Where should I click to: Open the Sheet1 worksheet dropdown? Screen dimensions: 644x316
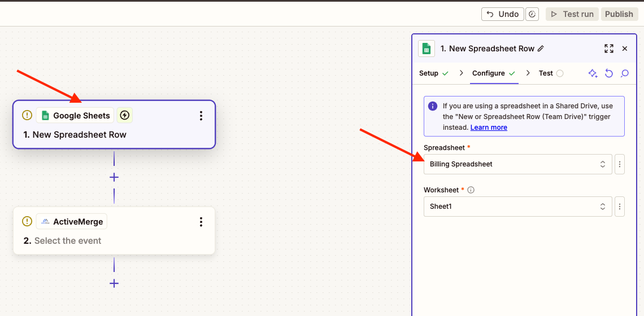pyautogui.click(x=518, y=207)
